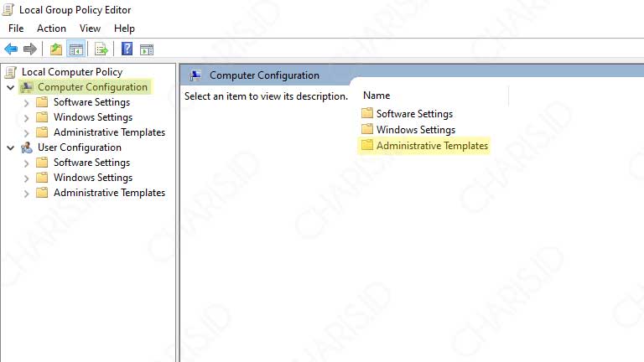Open the File menu
Image resolution: width=644 pixels, height=362 pixels.
coord(16,28)
